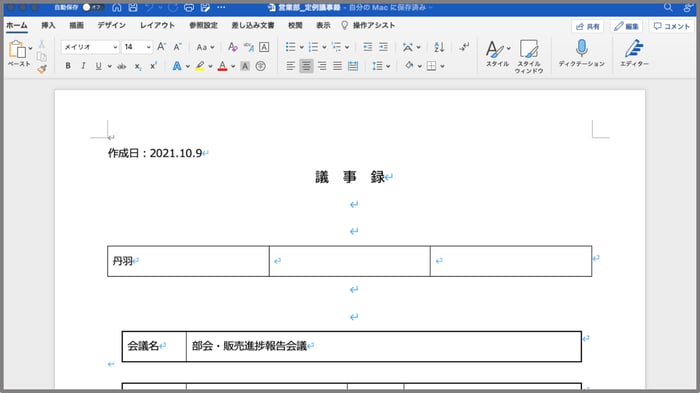
Task: Insert a multilevel list
Action: 336,47
